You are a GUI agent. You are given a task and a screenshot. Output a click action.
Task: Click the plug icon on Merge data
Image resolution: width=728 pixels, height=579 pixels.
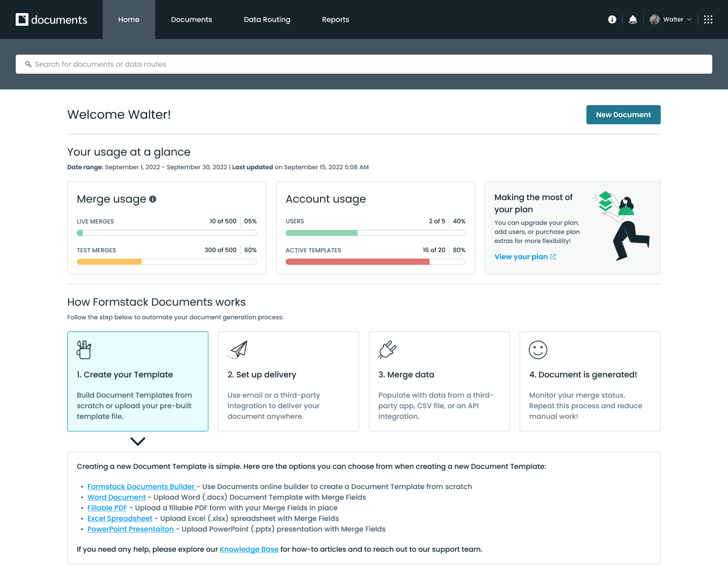coord(387,349)
